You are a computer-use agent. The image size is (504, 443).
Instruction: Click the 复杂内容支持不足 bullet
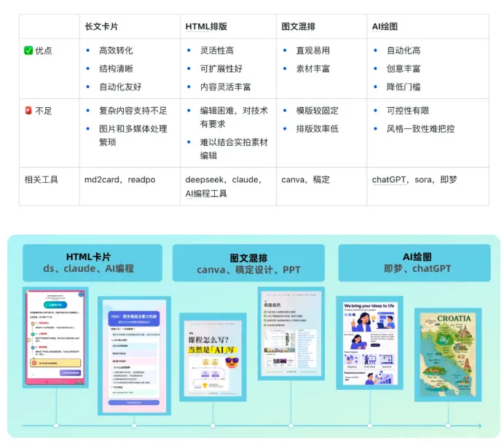pyautogui.click(x=133, y=111)
